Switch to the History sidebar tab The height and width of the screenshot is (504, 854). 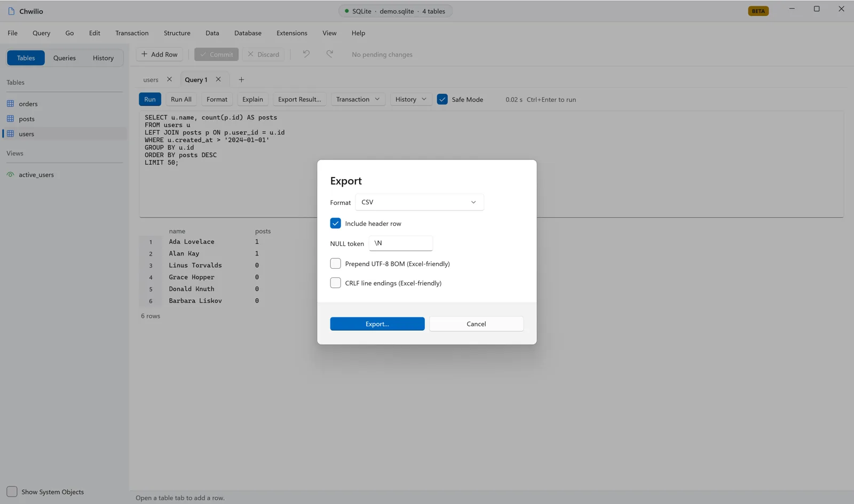(103, 58)
